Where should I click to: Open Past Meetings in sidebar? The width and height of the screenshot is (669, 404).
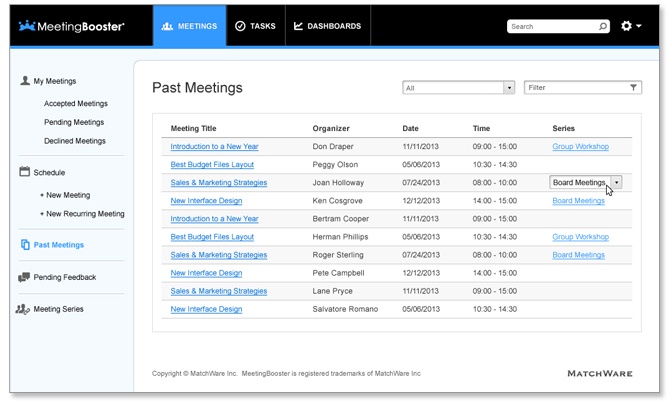(x=59, y=245)
